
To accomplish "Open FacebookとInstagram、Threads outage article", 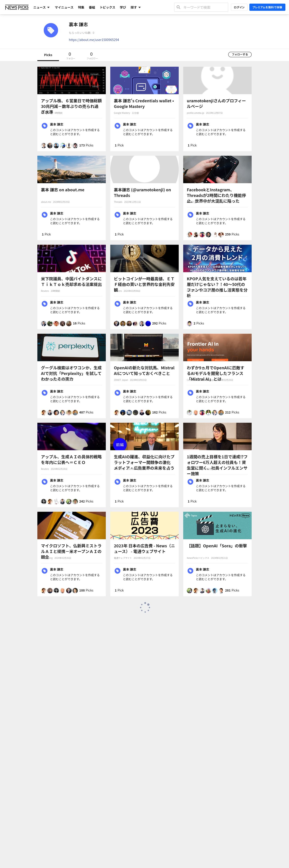I will [216, 195].
